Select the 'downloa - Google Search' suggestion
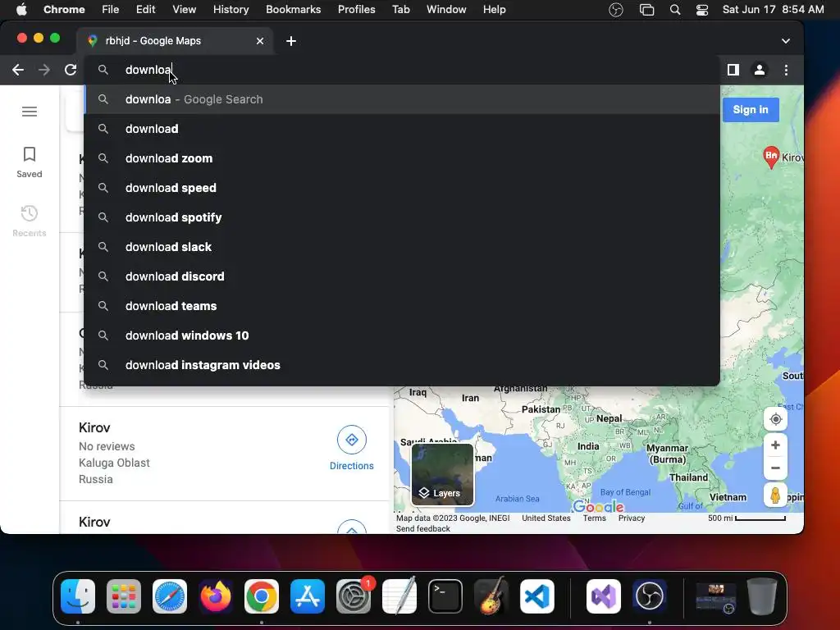 (x=402, y=99)
